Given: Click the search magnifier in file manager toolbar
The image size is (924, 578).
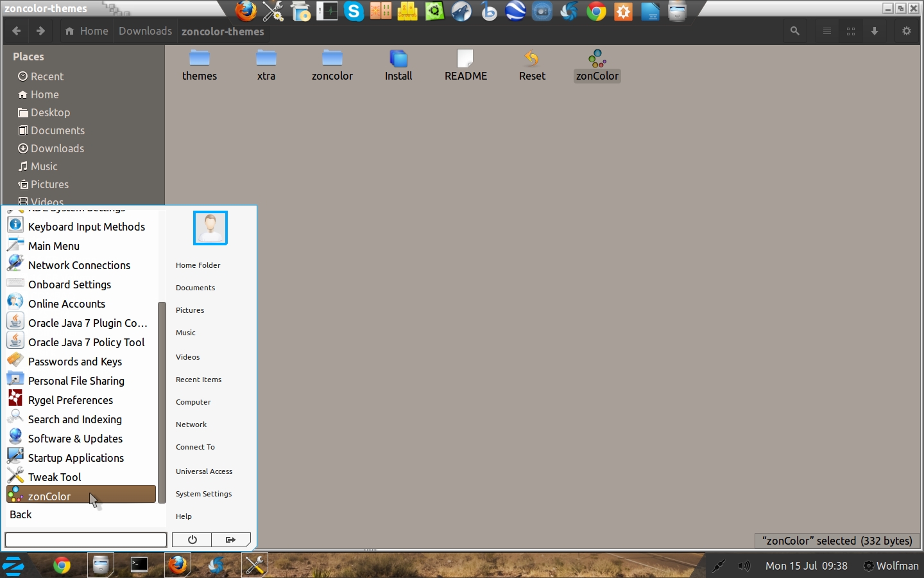Looking at the screenshot, I should coord(794,31).
